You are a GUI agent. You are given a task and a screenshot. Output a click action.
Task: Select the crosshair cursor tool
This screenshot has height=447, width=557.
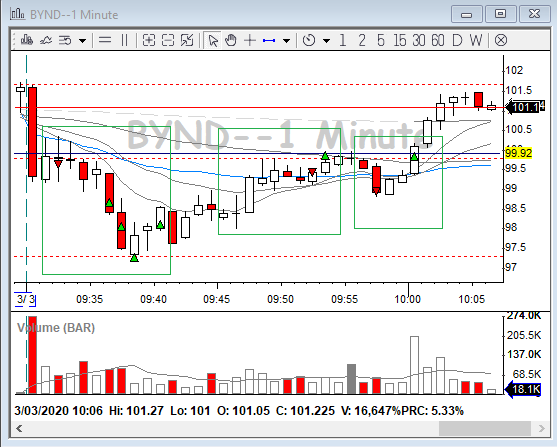click(250, 40)
